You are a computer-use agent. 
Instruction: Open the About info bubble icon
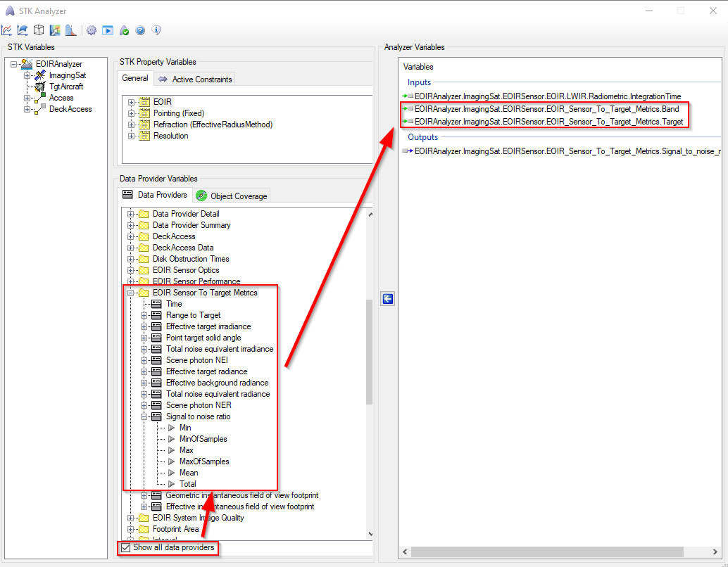(156, 30)
